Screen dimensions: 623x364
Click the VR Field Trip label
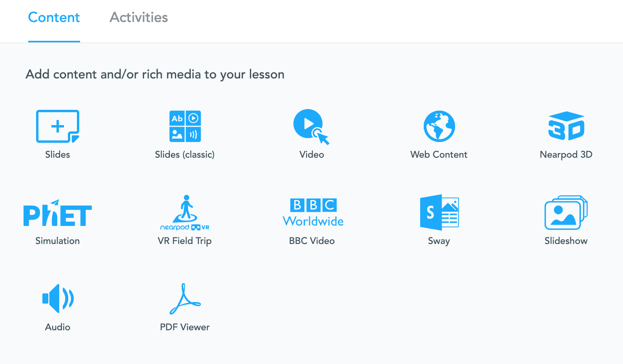(185, 241)
